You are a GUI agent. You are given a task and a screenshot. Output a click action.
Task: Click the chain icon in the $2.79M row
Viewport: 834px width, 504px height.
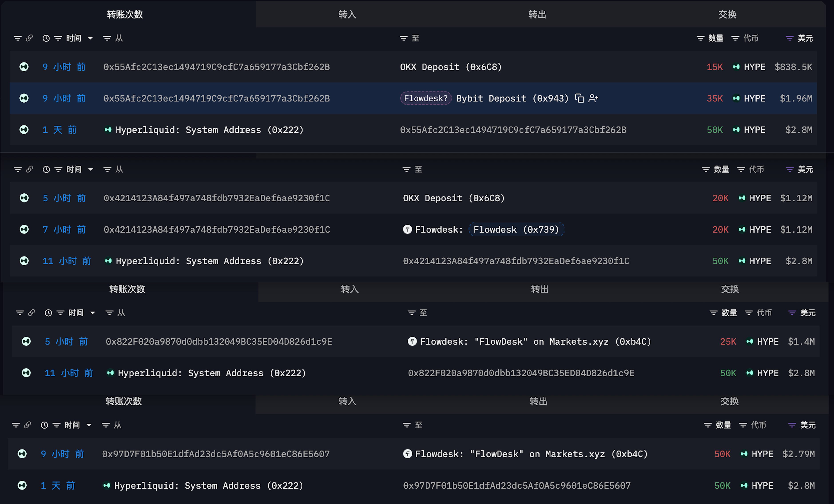pos(22,454)
